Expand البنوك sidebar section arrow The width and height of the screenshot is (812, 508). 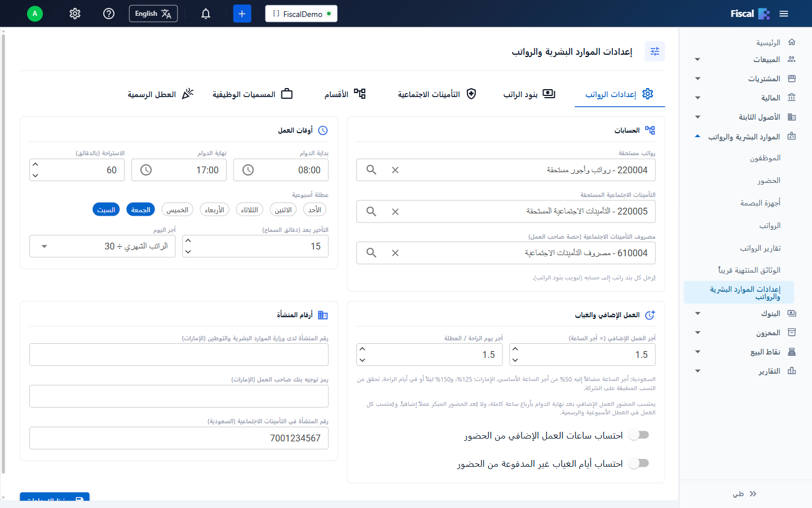pos(698,313)
